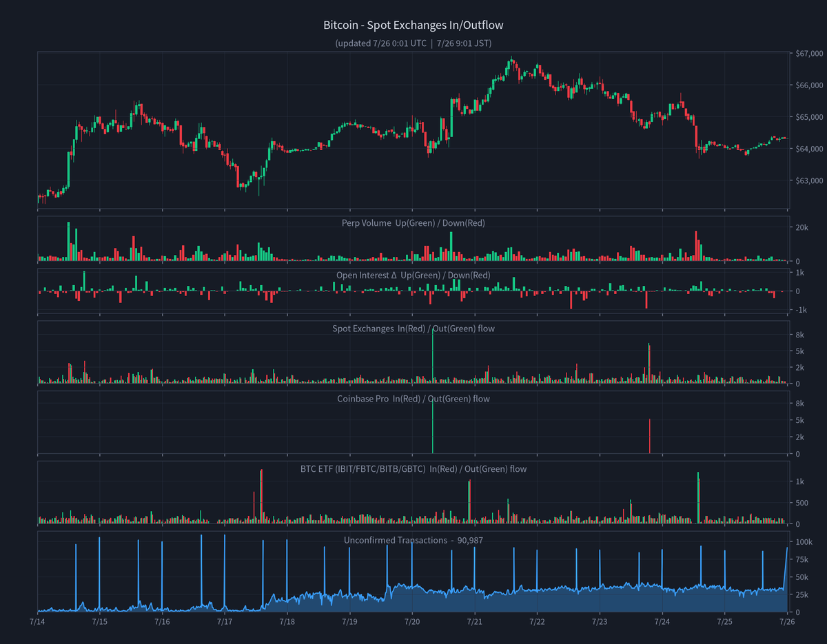Click the 7/19 date label on x-axis

[349, 621]
